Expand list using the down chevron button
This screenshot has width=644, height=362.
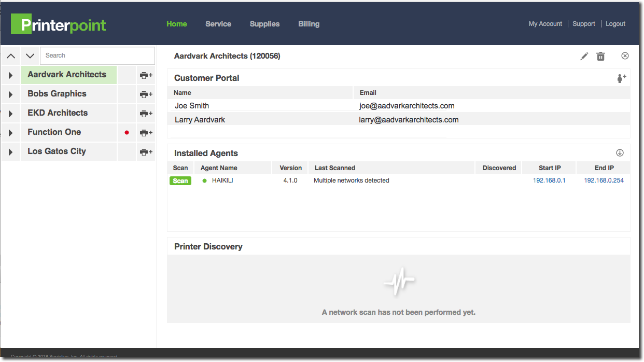(30, 56)
